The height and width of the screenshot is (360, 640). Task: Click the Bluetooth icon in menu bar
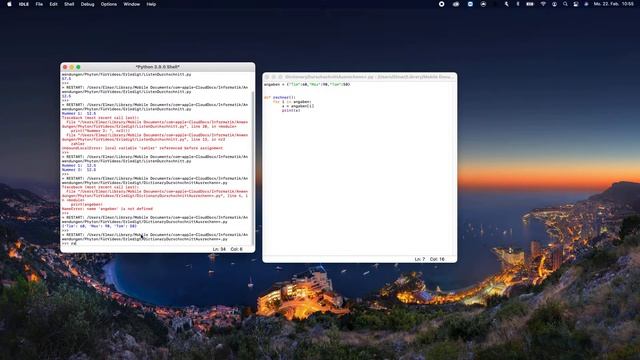point(518,4)
